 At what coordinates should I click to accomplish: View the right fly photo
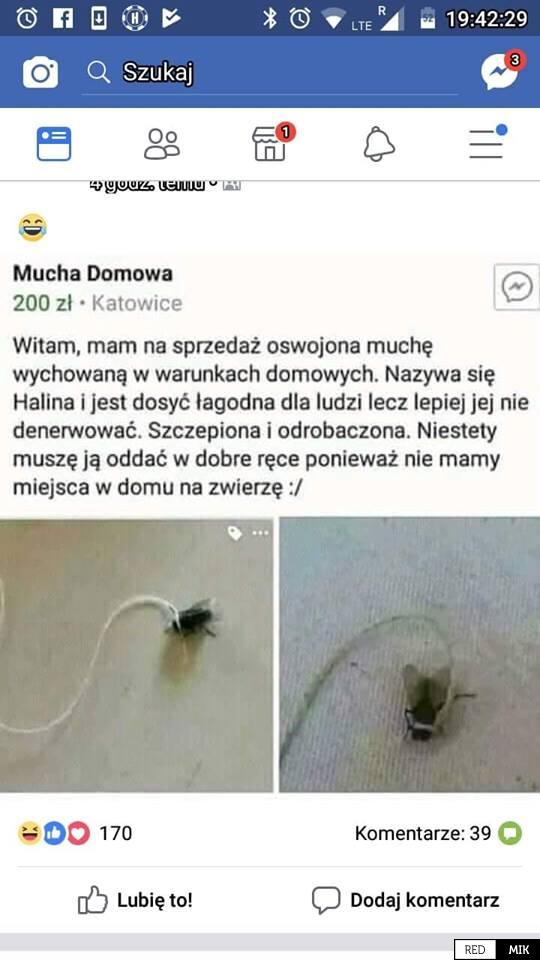coord(410,655)
